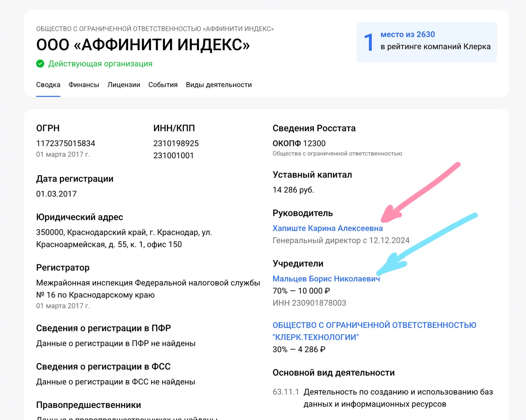Click the ФСС registration not found text
Image resolution: width=526 pixels, height=420 pixels.
coord(116,382)
